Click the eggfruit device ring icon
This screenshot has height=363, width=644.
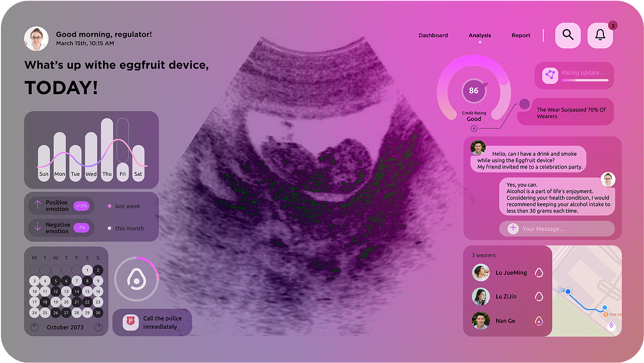click(x=136, y=278)
